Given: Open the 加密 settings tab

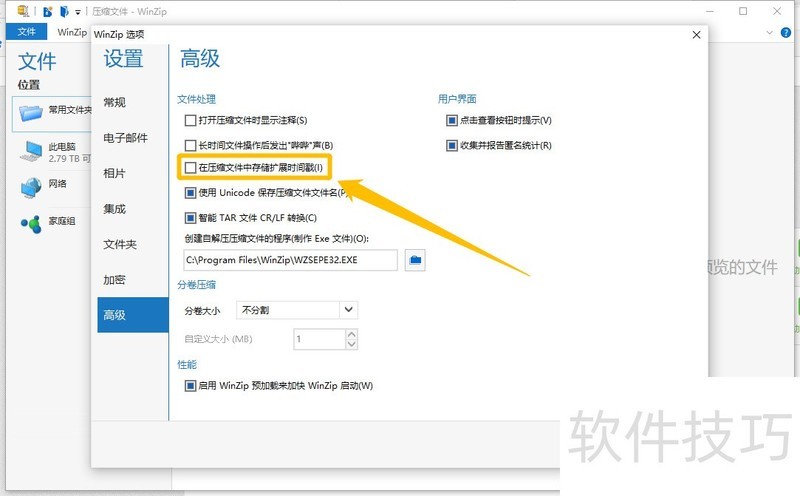Looking at the screenshot, I should coord(115,280).
